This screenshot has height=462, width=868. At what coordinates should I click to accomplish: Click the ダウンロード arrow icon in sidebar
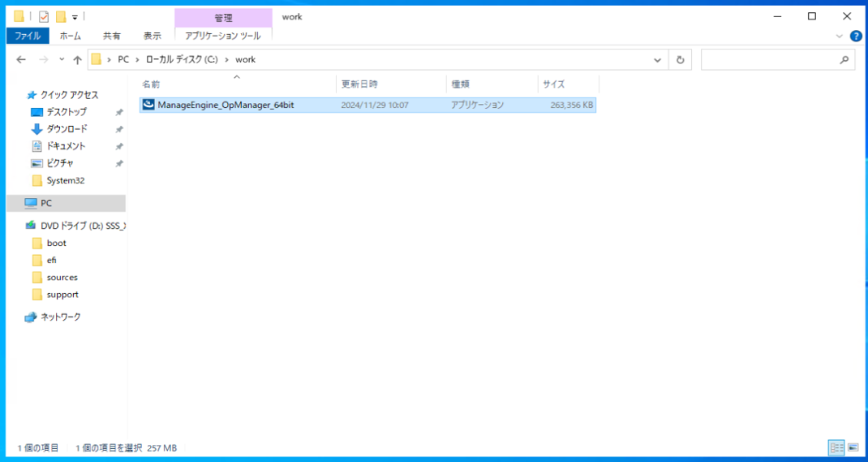(x=37, y=129)
